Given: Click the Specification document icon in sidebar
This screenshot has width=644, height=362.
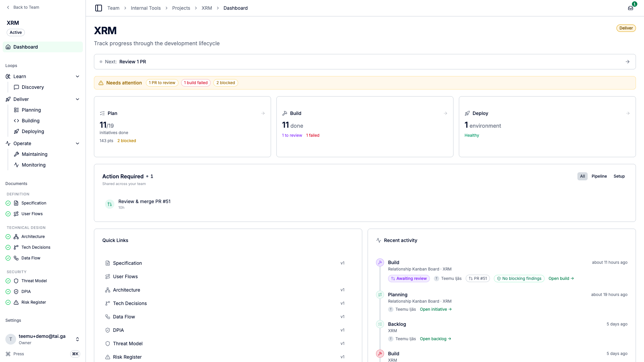Looking at the screenshot, I should click(x=16, y=203).
